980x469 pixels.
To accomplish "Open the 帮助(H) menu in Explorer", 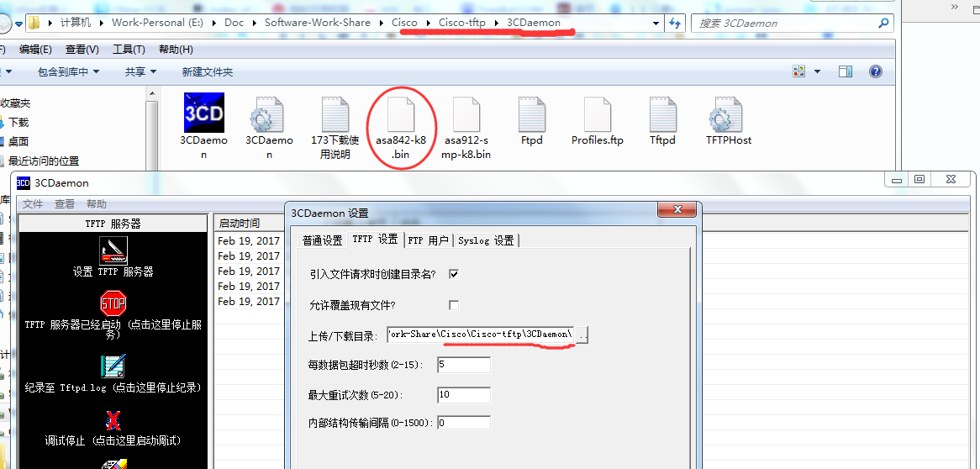I will click(176, 50).
